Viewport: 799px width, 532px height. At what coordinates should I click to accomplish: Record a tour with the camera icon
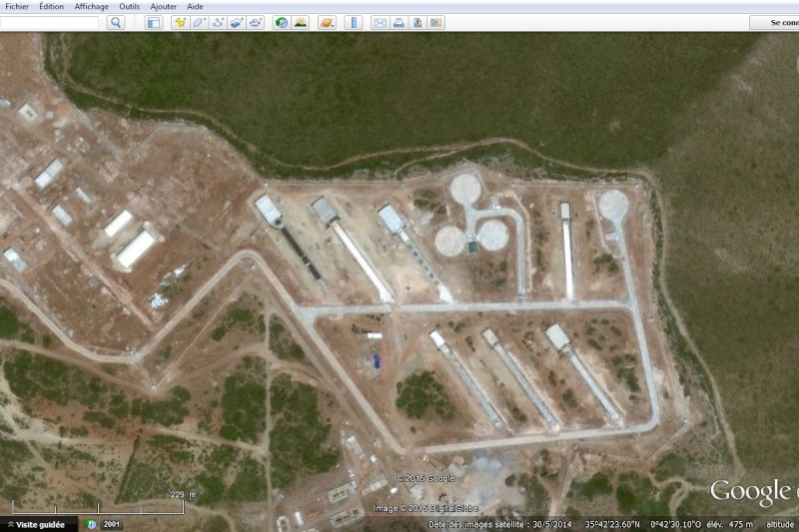coord(256,22)
